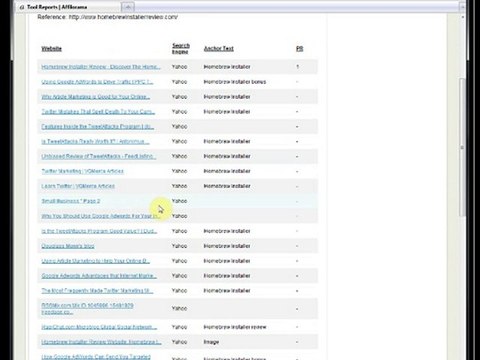480x360 pixels.
Task: Select Yahoo cell in Small Business Page 2 row
Action: tap(179, 201)
